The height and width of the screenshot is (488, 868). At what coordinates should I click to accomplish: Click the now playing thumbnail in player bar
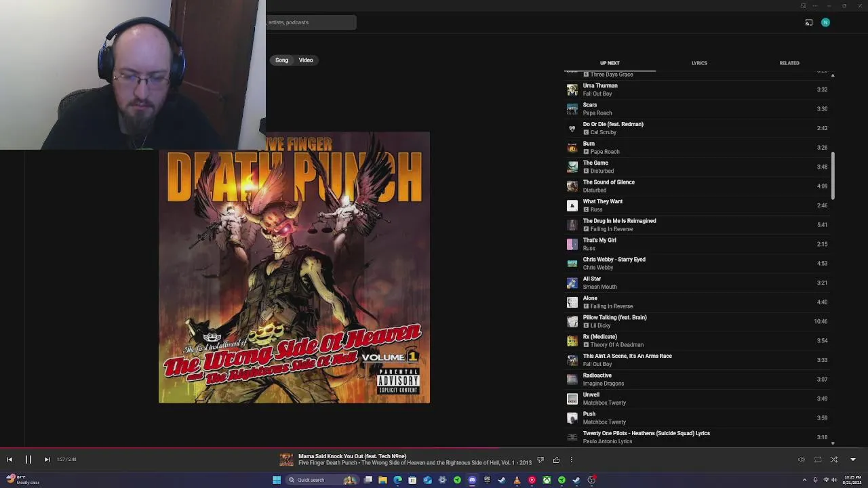pos(287,460)
